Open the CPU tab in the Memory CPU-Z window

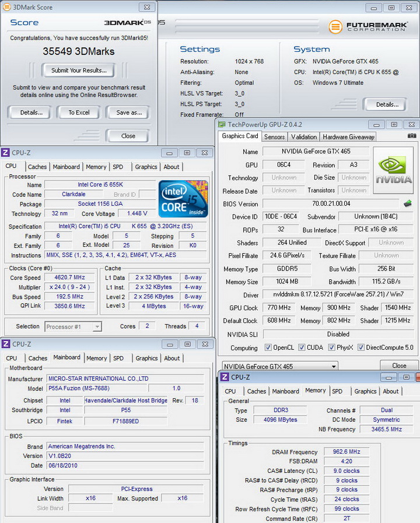[230, 391]
